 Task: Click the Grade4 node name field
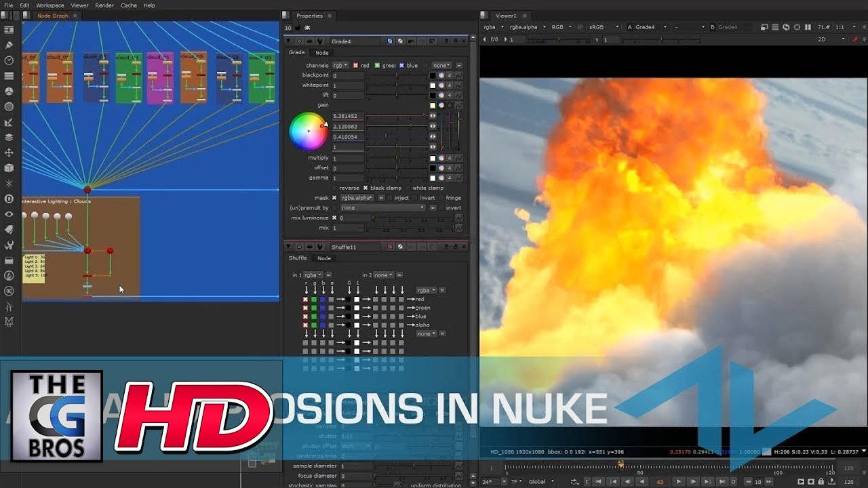click(357, 41)
